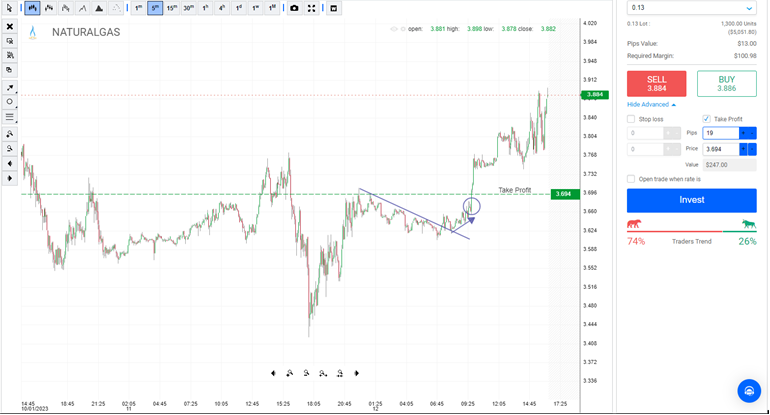Click the delete drawings X icon
The height and width of the screenshot is (415, 770).
point(10,27)
